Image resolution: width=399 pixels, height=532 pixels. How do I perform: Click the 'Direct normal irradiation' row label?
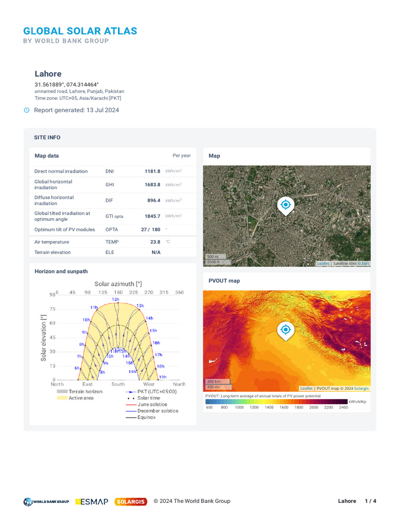(61, 171)
